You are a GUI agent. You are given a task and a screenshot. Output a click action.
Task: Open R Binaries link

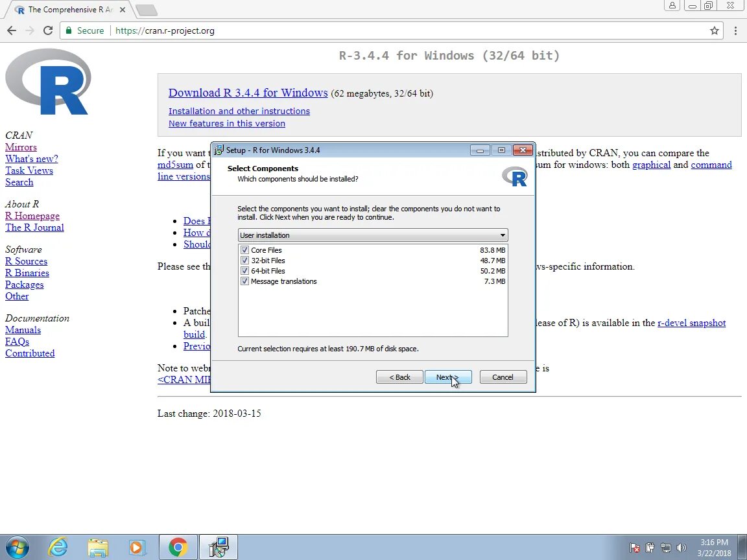coord(27,273)
